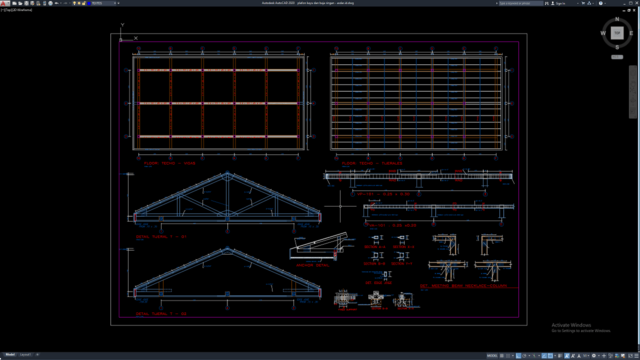Viewport: 640px width, 360px height.
Task: Click Annotation Monitor plus icon
Action: pos(604,356)
